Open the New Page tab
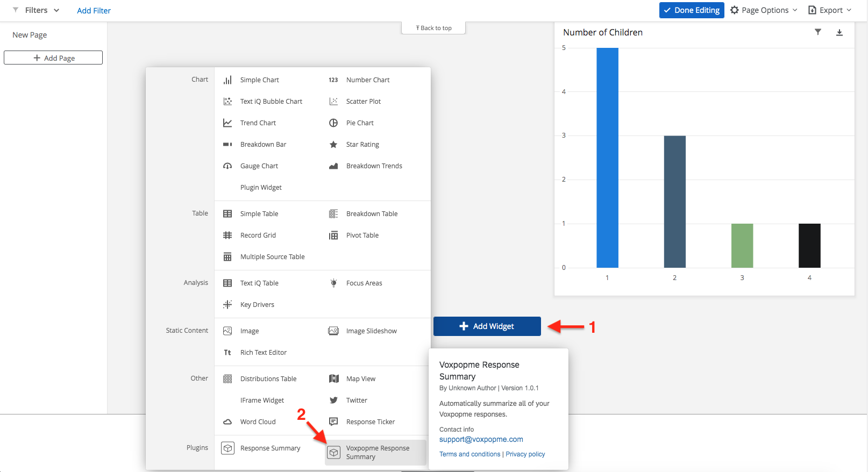This screenshot has width=868, height=472. pos(30,35)
